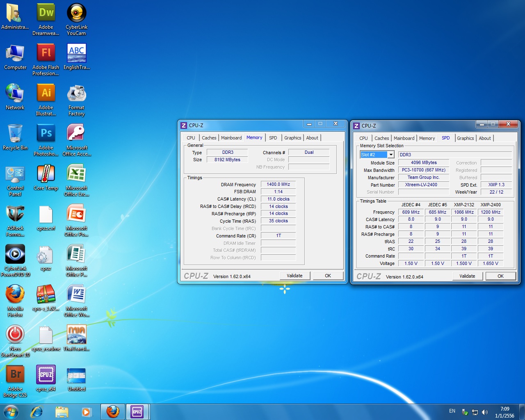Open the Graphics tab in right CPU-Z window
525x420 pixels.
pyautogui.click(x=465, y=138)
